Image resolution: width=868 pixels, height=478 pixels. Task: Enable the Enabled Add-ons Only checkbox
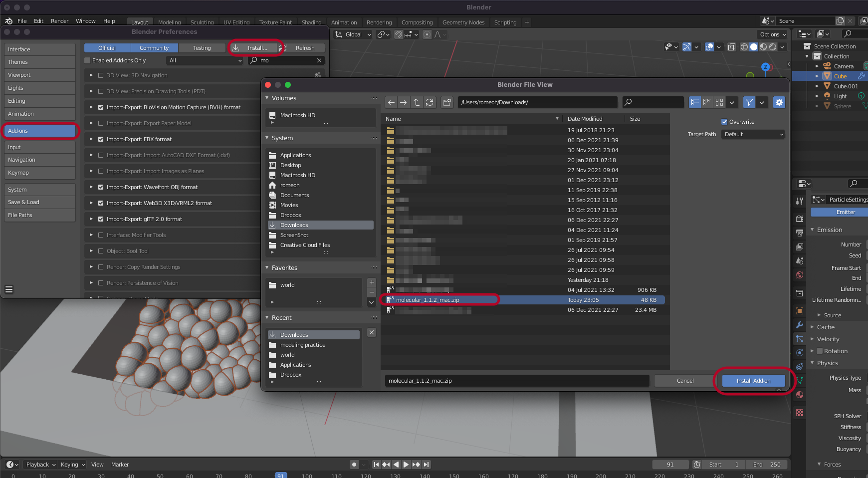click(88, 60)
